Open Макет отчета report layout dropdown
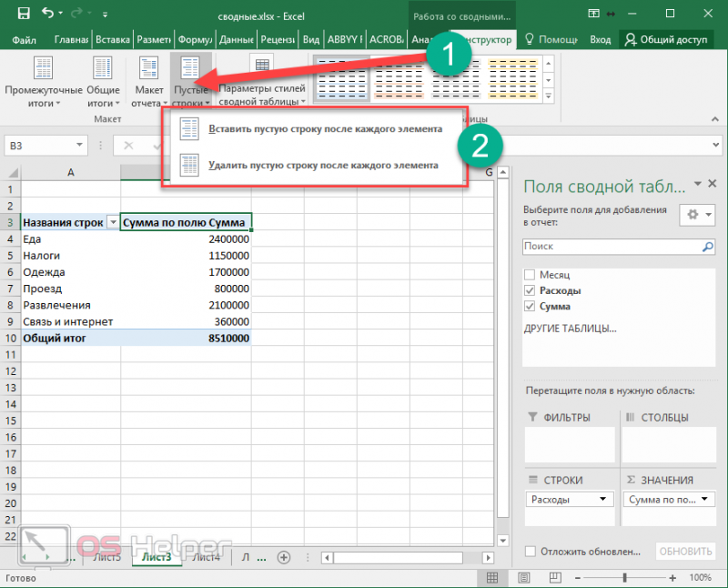Image resolution: width=728 pixels, height=588 pixels. click(149, 82)
